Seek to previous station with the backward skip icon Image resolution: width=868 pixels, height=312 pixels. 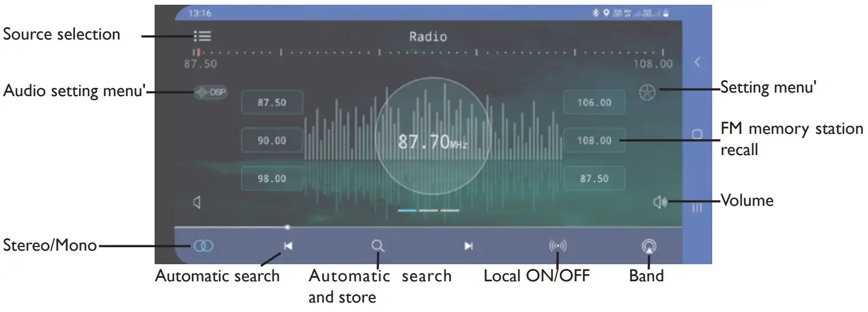tap(288, 246)
